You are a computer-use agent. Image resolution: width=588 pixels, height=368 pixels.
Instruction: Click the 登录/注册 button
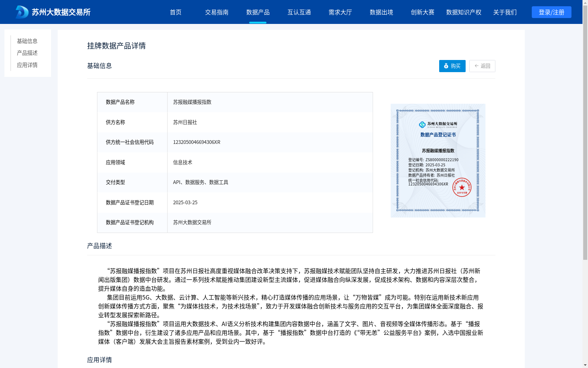pyautogui.click(x=552, y=12)
